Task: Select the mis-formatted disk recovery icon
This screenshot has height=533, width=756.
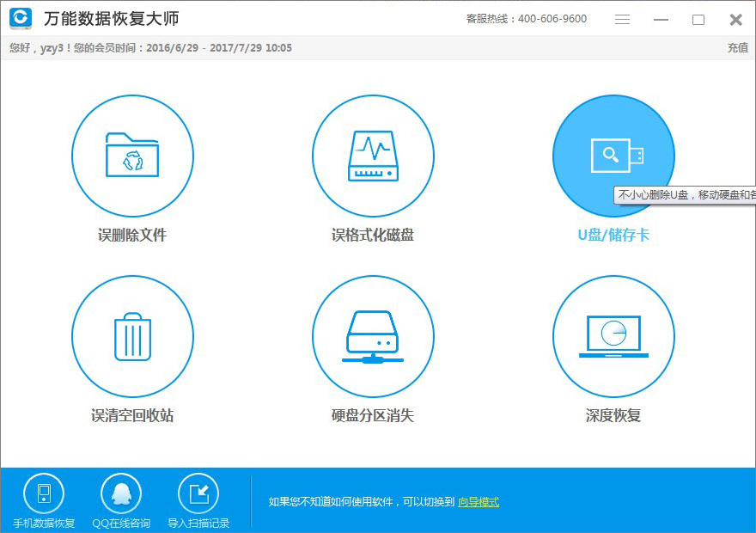Action: [373, 156]
